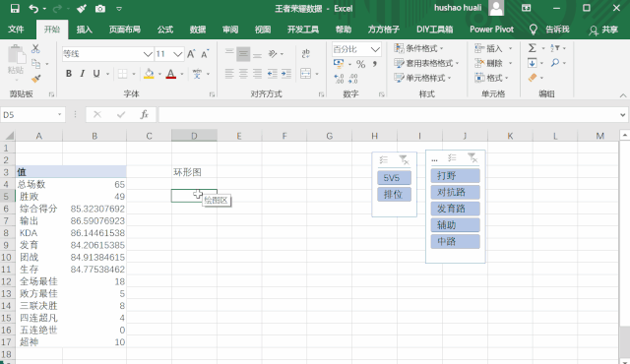Click the insert function fx icon

click(145, 115)
